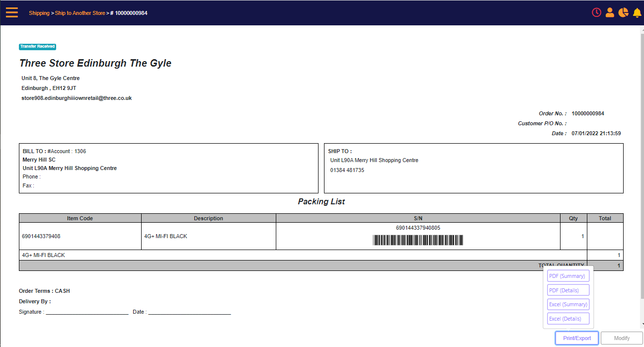Click breadcrumb # 10000000984

tap(129, 13)
